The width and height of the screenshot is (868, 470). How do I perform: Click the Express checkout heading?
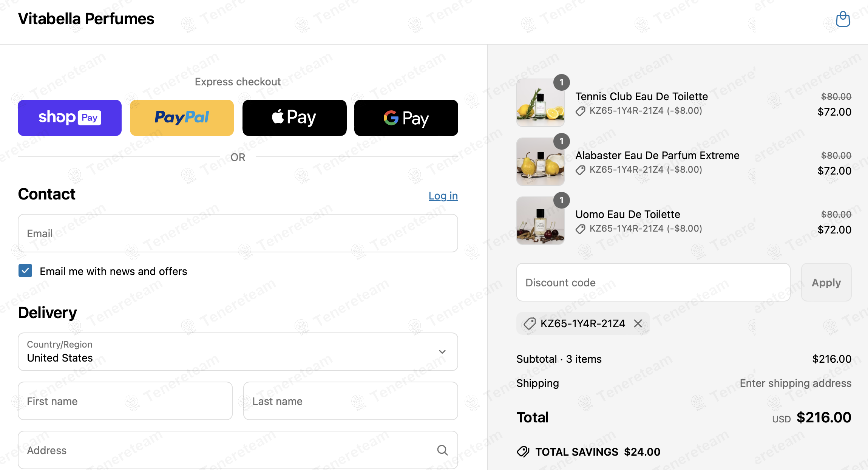[238, 82]
